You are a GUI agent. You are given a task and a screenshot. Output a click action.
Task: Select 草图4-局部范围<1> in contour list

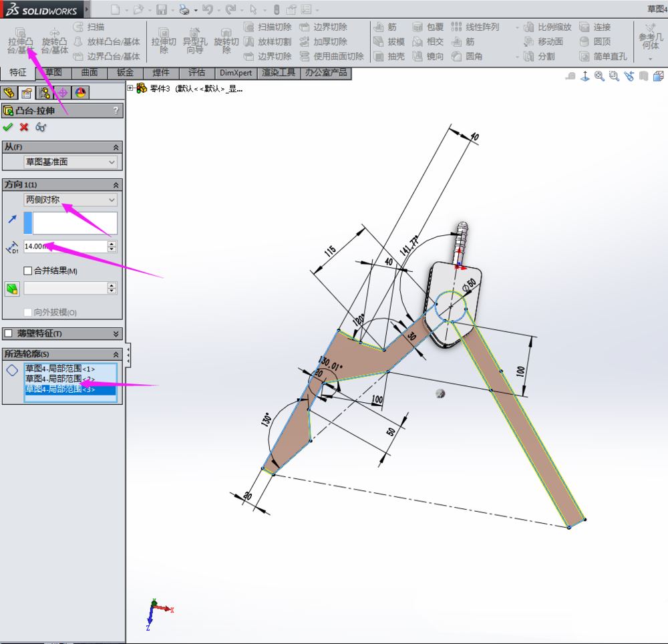click(60, 368)
